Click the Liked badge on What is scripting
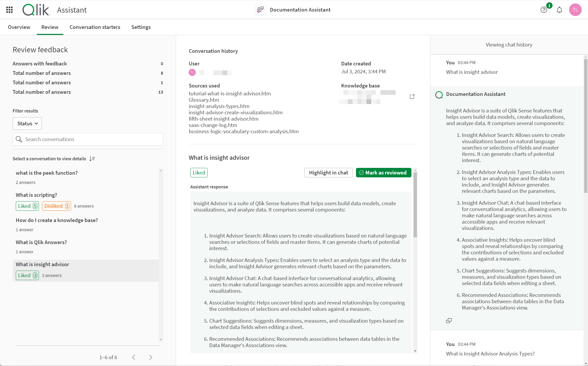Screen dimensions: 588x366 click(27, 206)
